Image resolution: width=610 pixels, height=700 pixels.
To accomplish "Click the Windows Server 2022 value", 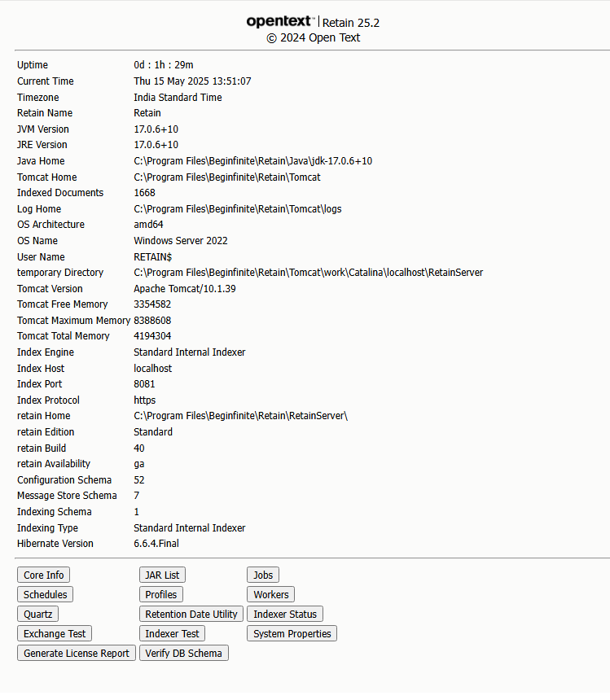I will [181, 241].
